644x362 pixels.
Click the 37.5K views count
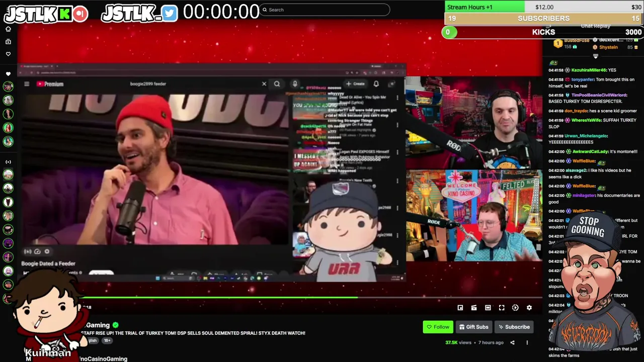458,342
